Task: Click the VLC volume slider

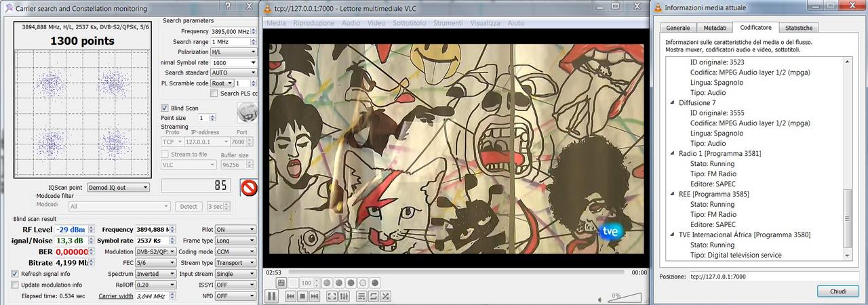Action: pyautogui.click(x=625, y=296)
